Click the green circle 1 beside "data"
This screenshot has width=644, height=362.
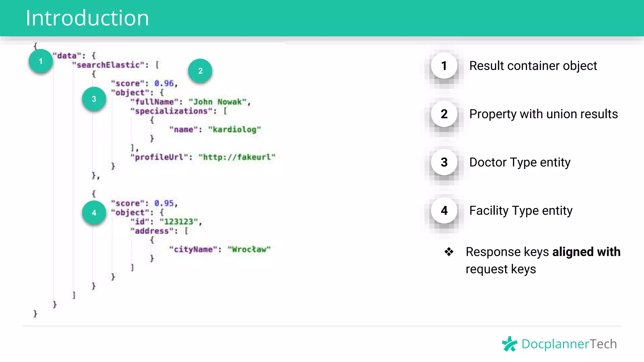(x=41, y=61)
